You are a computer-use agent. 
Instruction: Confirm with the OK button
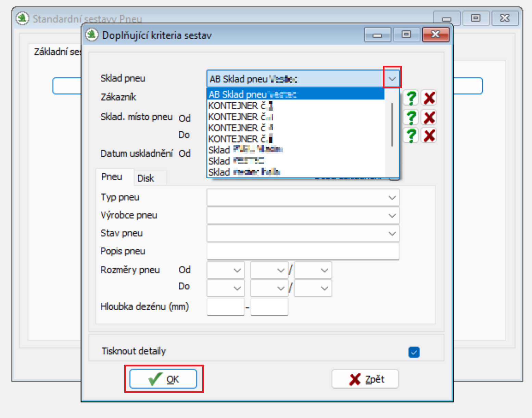[x=163, y=379]
